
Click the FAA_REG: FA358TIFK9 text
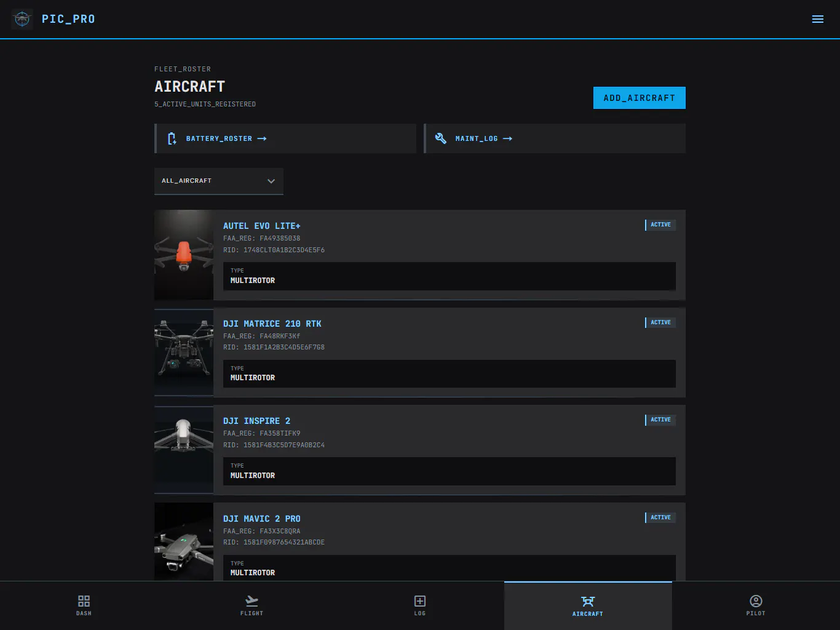[262, 433]
